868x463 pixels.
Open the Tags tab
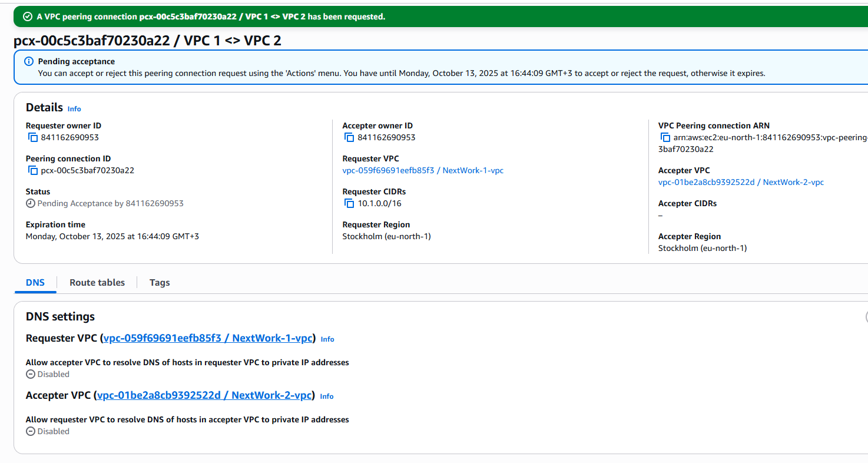(x=160, y=283)
